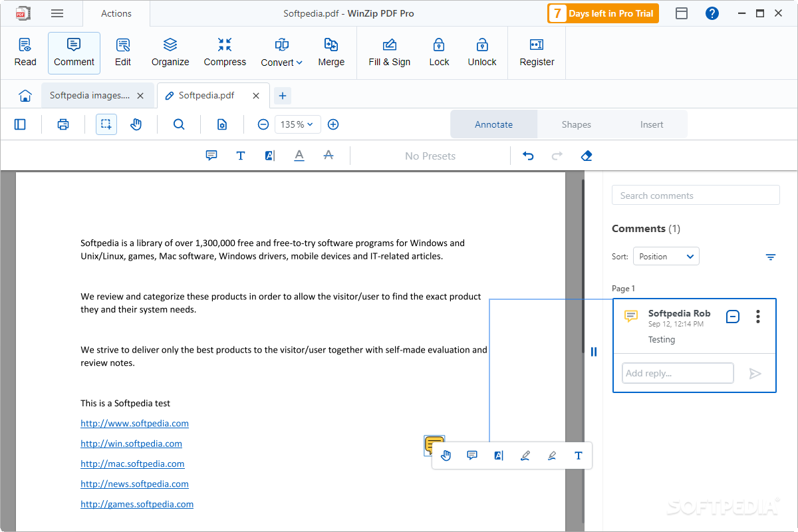Collapse the Softpedia Rob comment
The height and width of the screenshot is (532, 798).
pos(732,317)
